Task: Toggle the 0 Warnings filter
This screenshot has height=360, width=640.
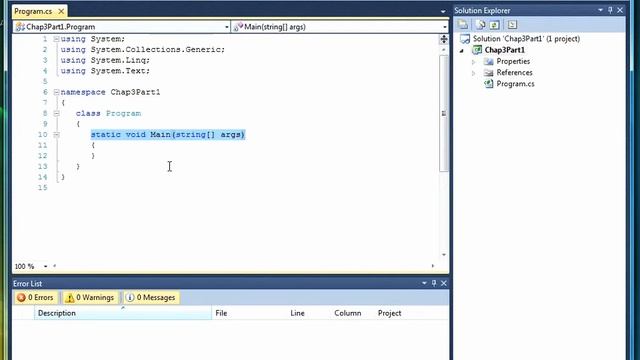Action: (x=90, y=298)
